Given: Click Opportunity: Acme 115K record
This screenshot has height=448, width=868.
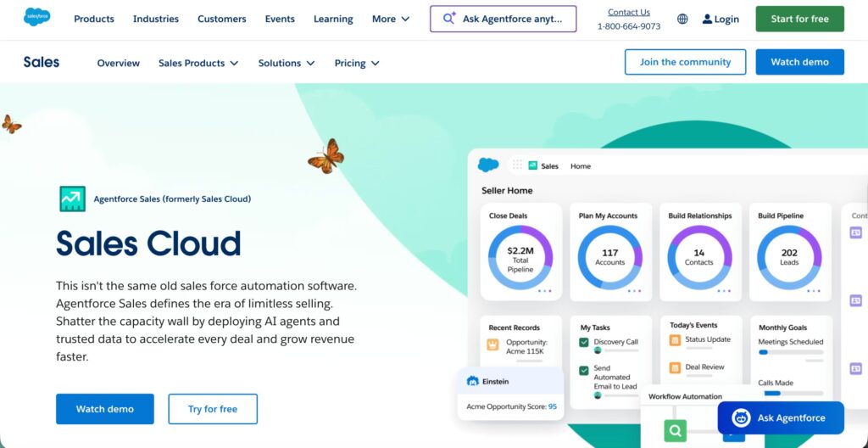Looking at the screenshot, I should tap(526, 346).
